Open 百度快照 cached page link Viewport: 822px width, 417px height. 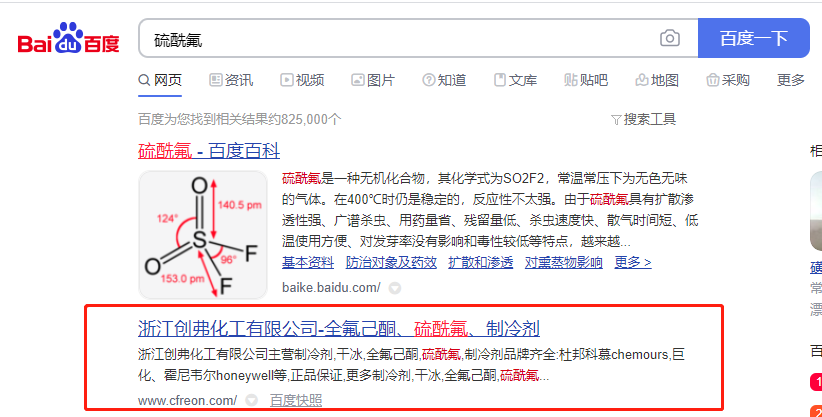click(x=296, y=401)
